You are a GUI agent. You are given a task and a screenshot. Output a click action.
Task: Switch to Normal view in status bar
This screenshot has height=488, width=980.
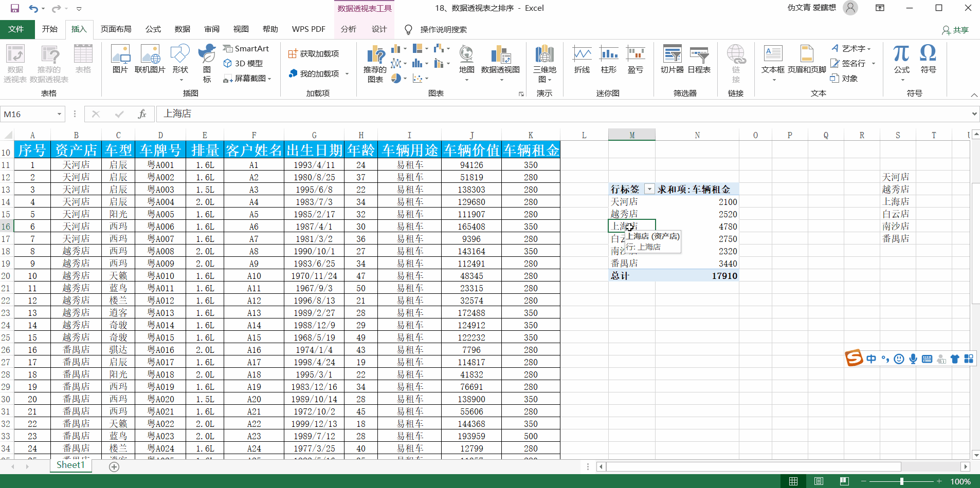point(793,481)
